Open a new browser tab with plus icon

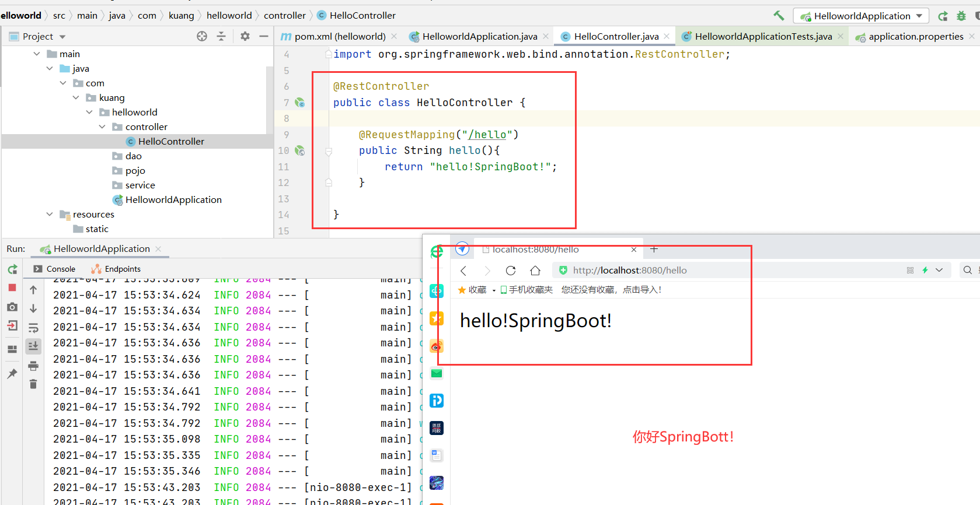click(654, 249)
